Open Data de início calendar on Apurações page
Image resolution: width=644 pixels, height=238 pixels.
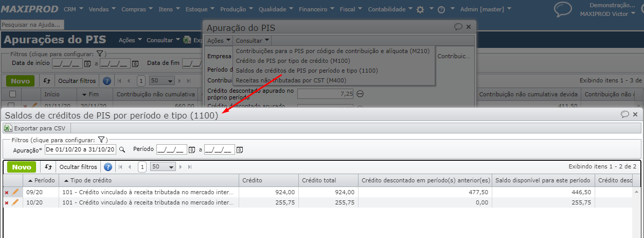click(x=87, y=63)
